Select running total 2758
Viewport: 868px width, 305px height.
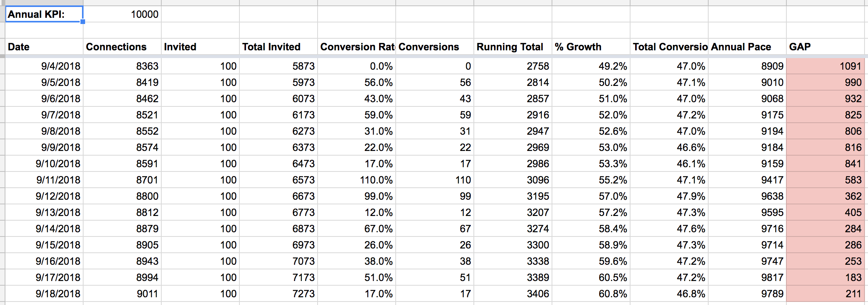[x=513, y=66]
